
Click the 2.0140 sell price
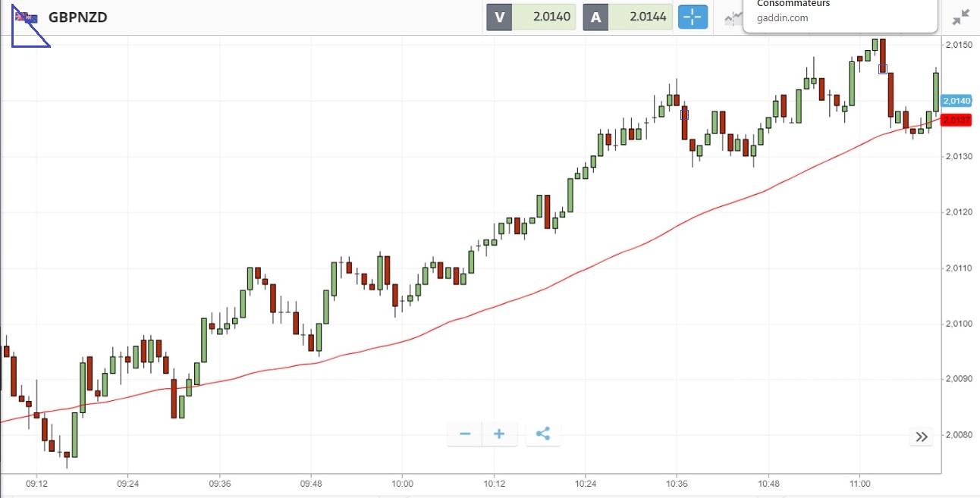coord(544,17)
